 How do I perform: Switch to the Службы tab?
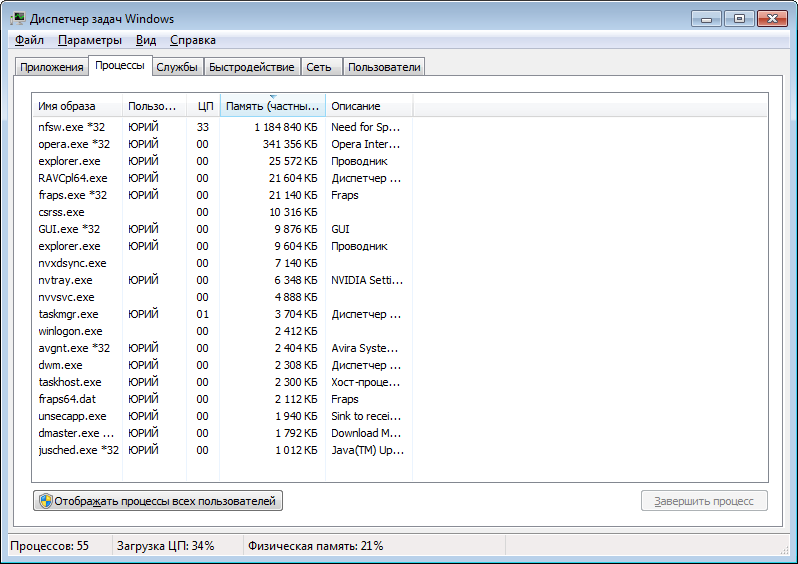click(176, 67)
